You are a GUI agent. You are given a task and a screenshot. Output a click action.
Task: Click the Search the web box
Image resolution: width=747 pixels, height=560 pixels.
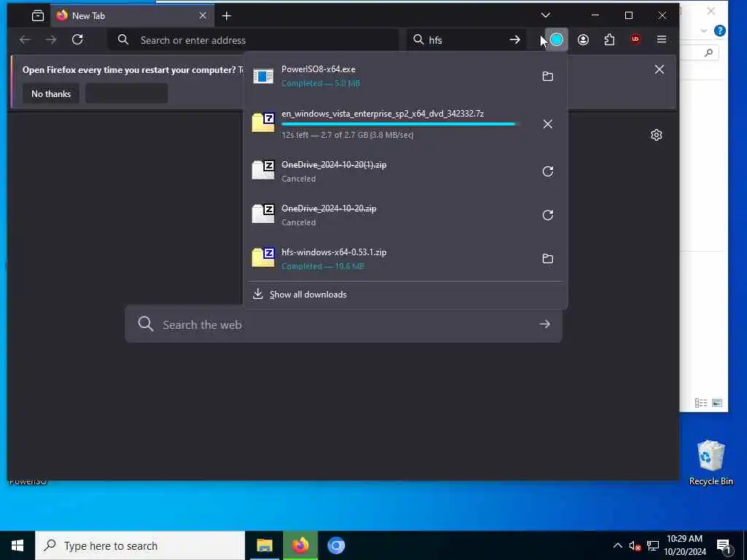343,324
